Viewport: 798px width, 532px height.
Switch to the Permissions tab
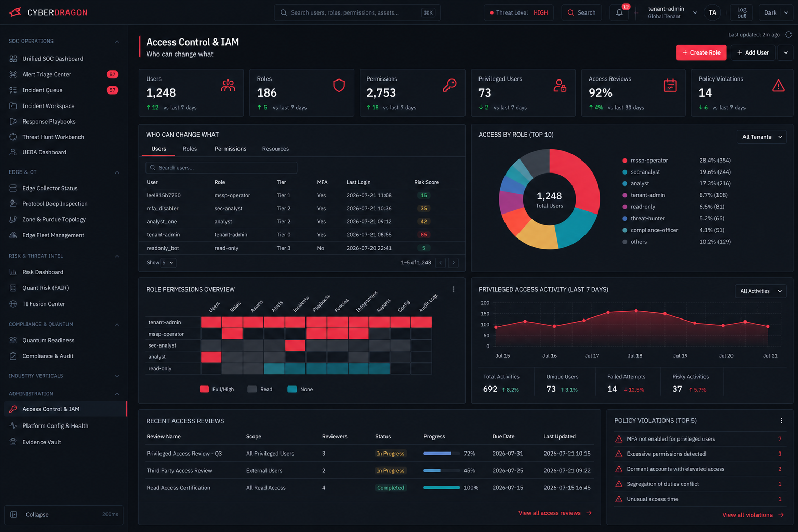[x=231, y=149]
